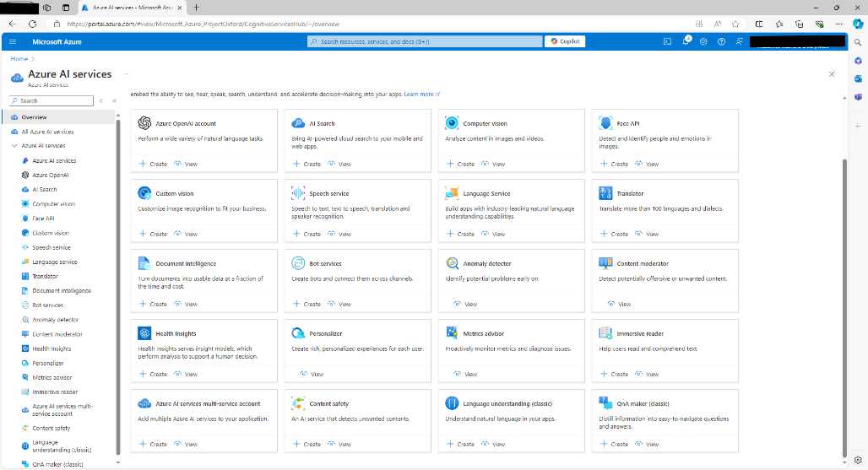Click the AI Search card icon

point(298,122)
